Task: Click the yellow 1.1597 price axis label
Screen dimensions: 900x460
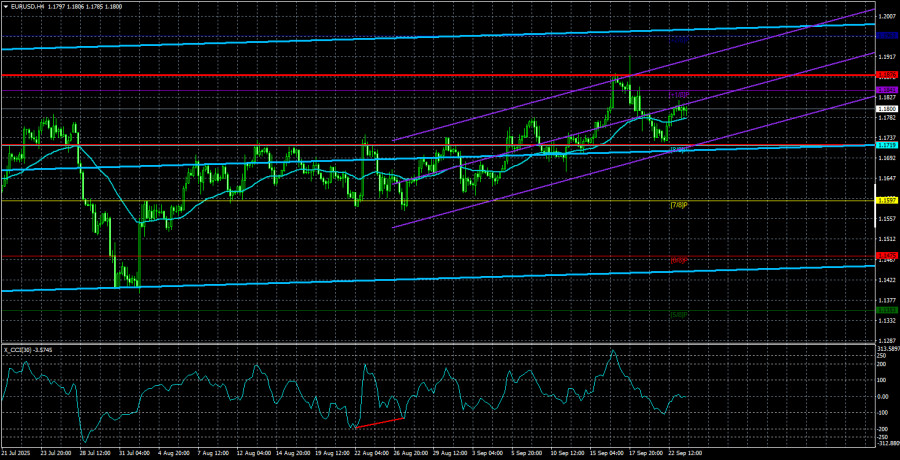Action: 886,200
